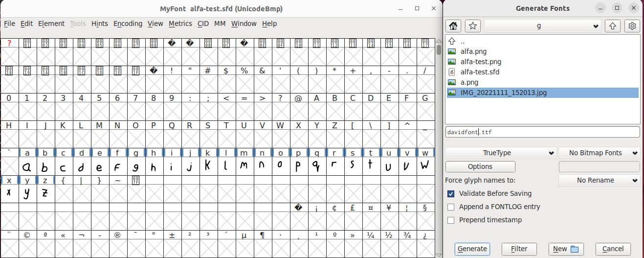
Task: Toggle Validate Before Saving checkbox
Action: (x=451, y=194)
